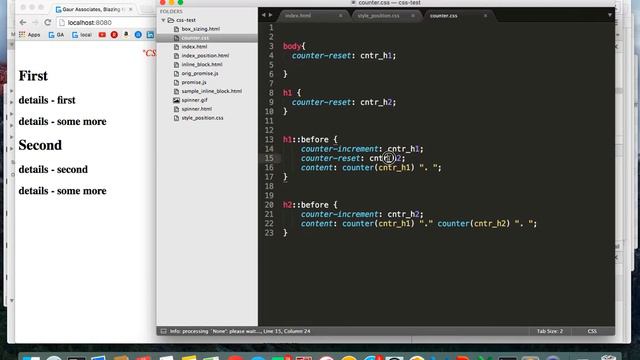This screenshot has width=640, height=360.
Task: Switch to the style_position.css editor tab
Action: point(378,16)
